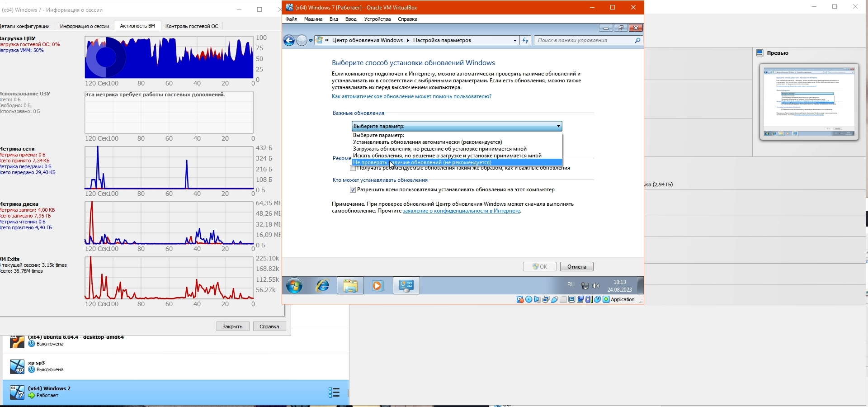Open the address bar history dropdown arrow
Viewport: 868px width, 407px height.
pos(515,40)
